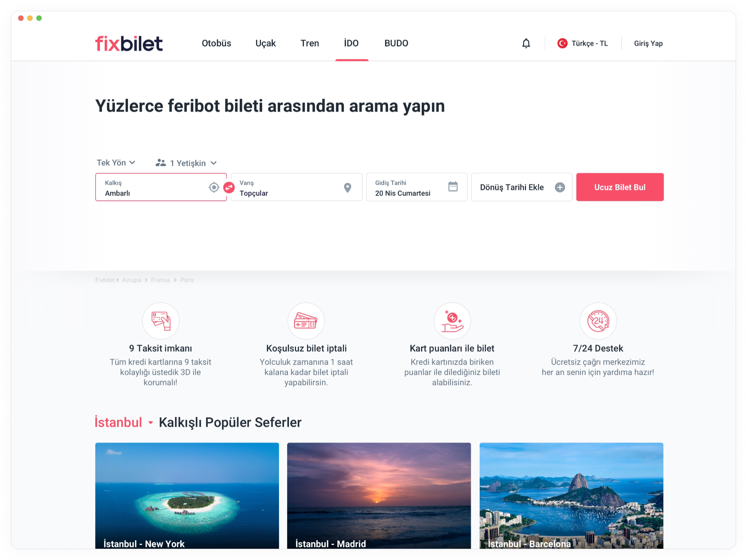Use current location target icon in Kalkış
This screenshot has width=747, height=560.
click(x=214, y=187)
